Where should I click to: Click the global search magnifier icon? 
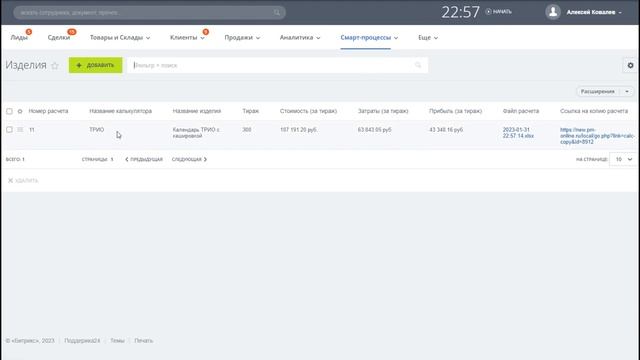277,12
